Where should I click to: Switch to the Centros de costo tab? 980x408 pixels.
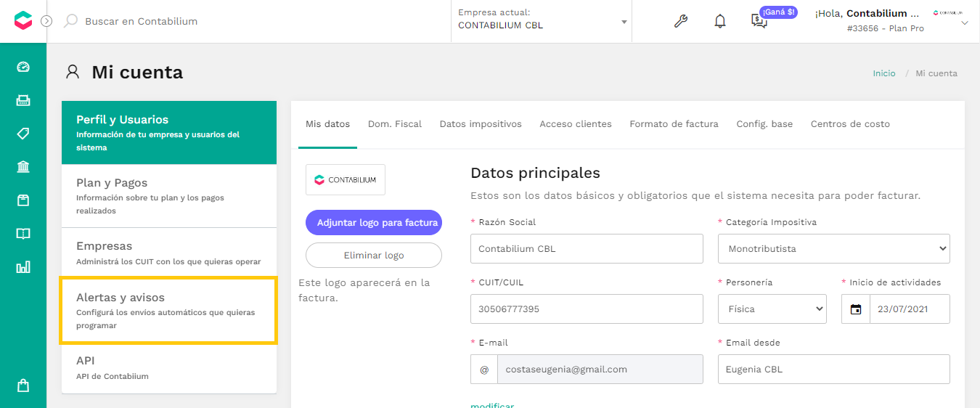(850, 124)
